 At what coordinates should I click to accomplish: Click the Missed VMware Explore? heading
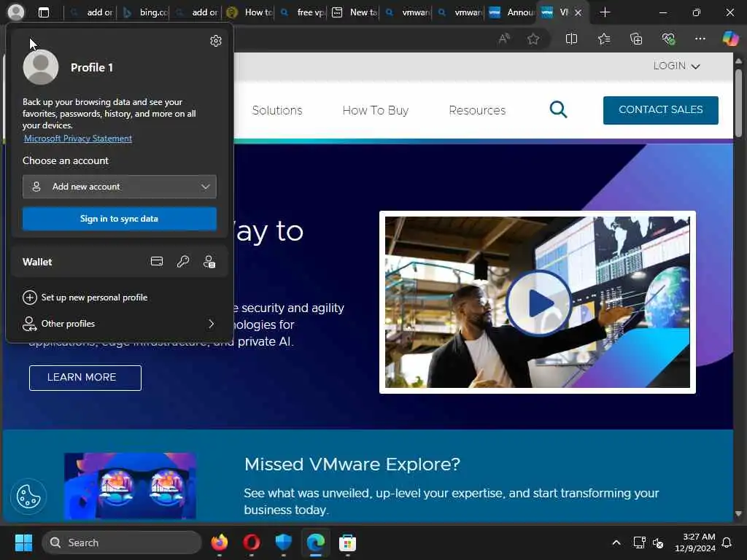pyautogui.click(x=352, y=464)
